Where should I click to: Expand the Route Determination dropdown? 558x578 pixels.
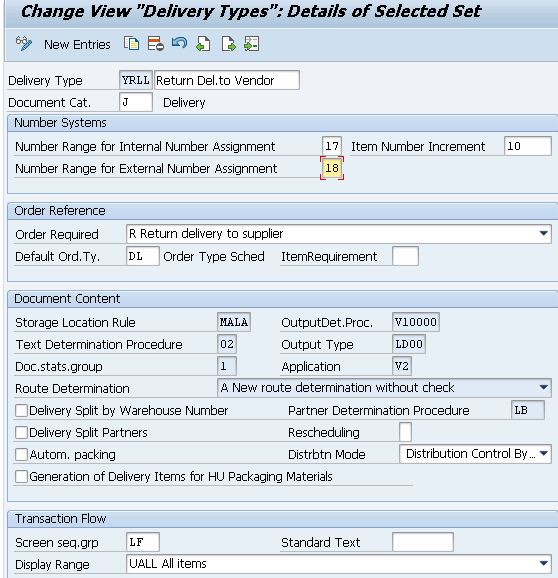click(x=543, y=387)
